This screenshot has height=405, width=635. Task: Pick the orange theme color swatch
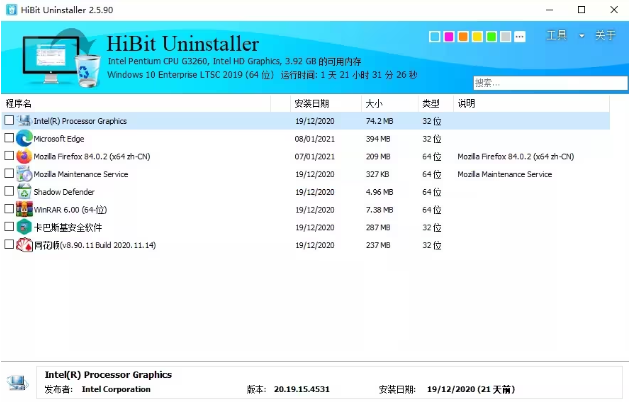(463, 37)
